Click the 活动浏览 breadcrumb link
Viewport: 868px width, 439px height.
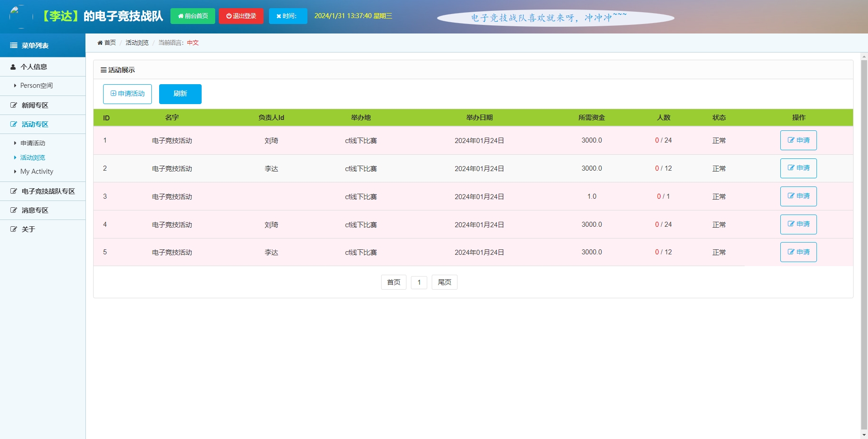click(x=137, y=43)
